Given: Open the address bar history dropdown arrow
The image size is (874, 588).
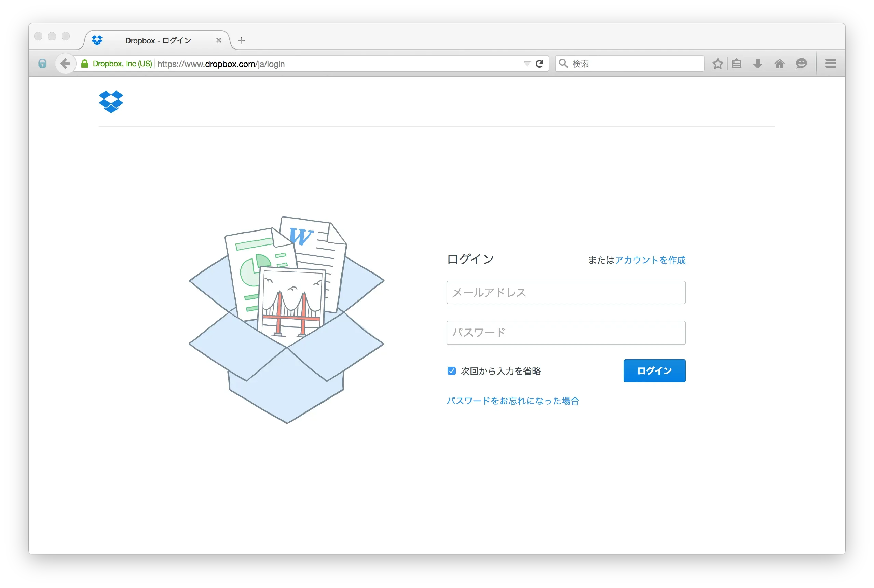Looking at the screenshot, I should [x=527, y=64].
